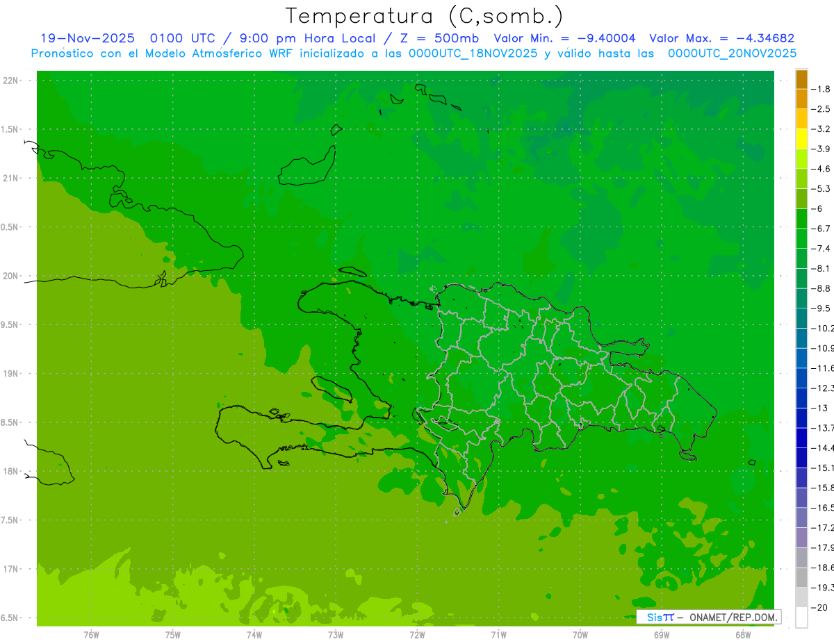Click the "76W" longitude label
The width and height of the screenshot is (834, 644).
91,635
